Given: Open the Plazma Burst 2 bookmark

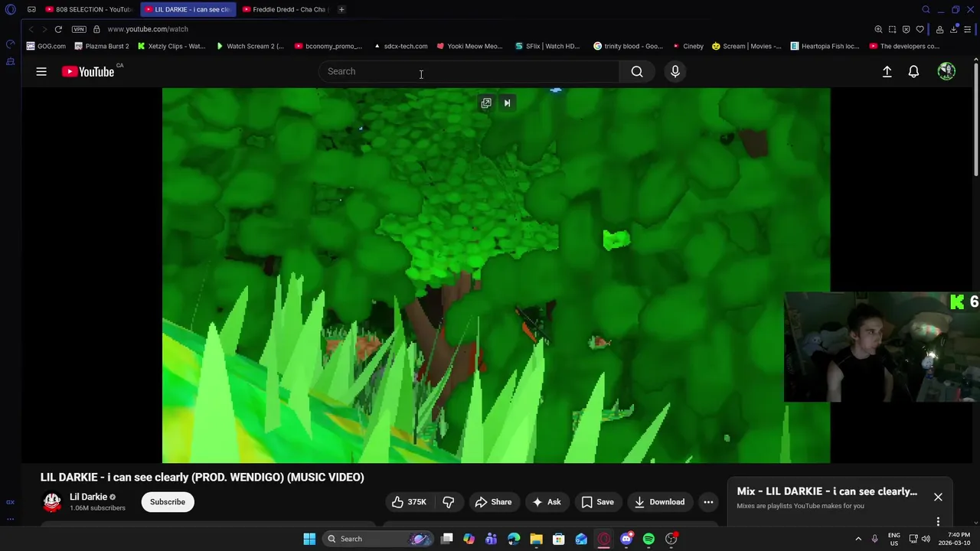Looking at the screenshot, I should (102, 46).
